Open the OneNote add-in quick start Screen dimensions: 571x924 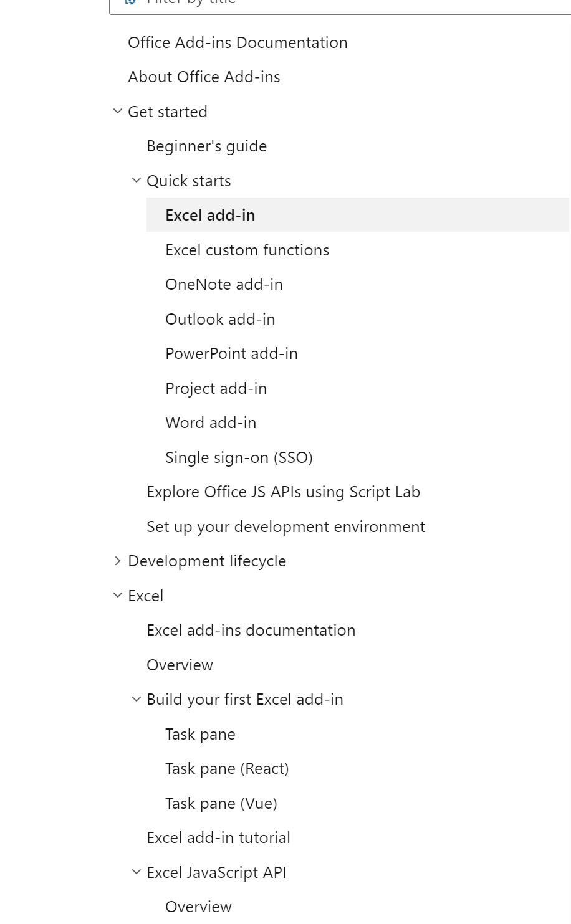(x=224, y=284)
